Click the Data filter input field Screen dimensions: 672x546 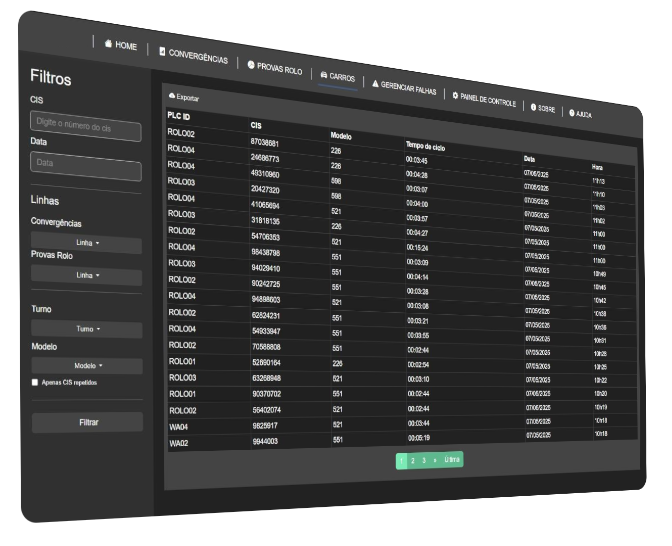pos(85,162)
